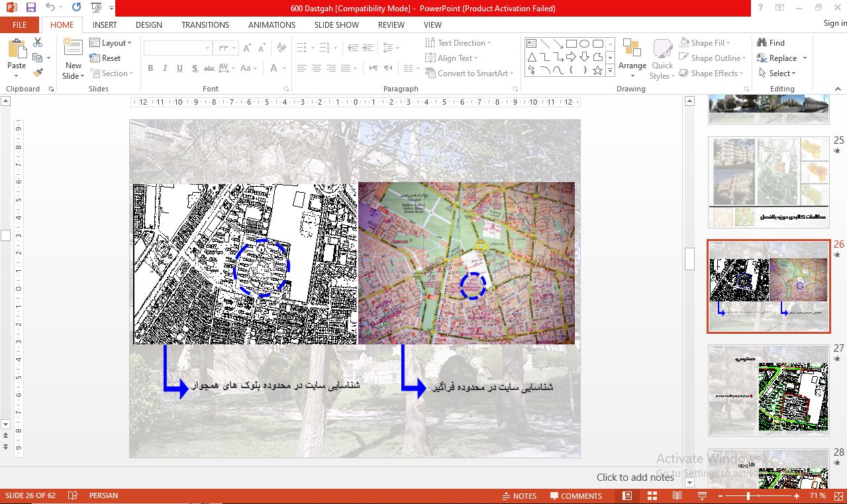Screen dimensions: 847x504
Task: Click the zoom slider handle
Action: pyautogui.click(x=748, y=496)
